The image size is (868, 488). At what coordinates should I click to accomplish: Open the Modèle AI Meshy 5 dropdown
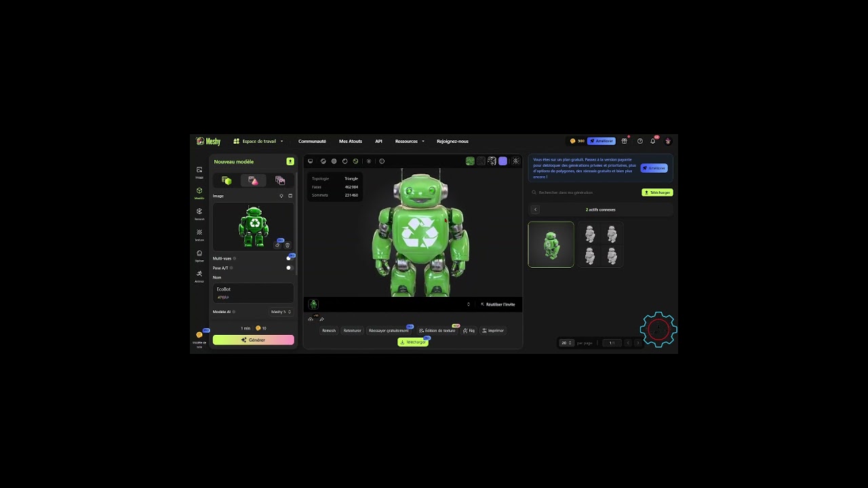[281, 312]
